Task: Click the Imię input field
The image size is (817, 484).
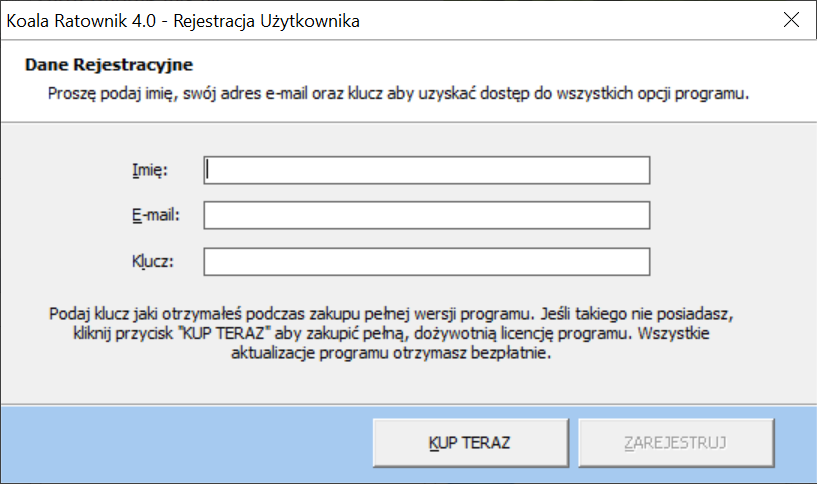Action: (427, 170)
